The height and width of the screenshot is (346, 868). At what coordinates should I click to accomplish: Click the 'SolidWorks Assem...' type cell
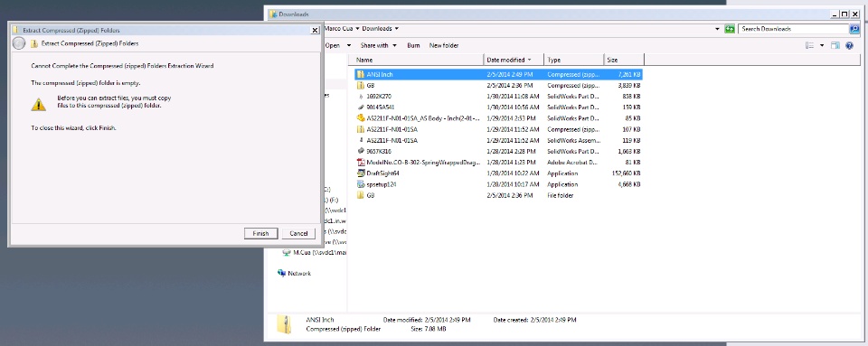click(573, 140)
